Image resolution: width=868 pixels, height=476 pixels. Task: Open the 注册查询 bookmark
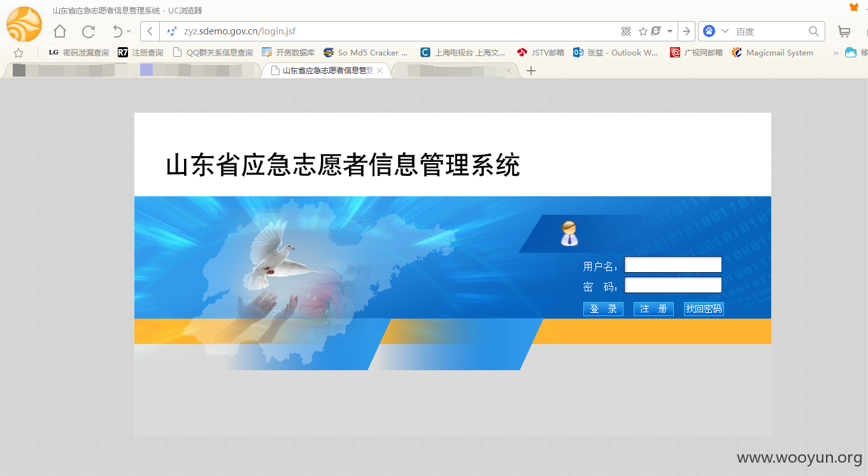(140, 53)
